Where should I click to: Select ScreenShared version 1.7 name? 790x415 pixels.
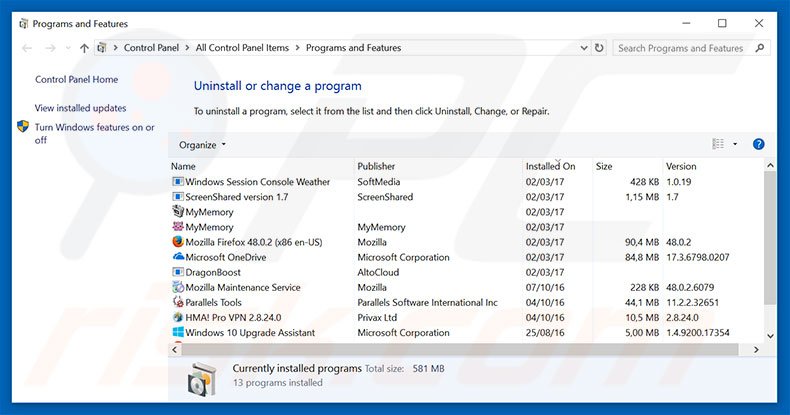(x=237, y=196)
